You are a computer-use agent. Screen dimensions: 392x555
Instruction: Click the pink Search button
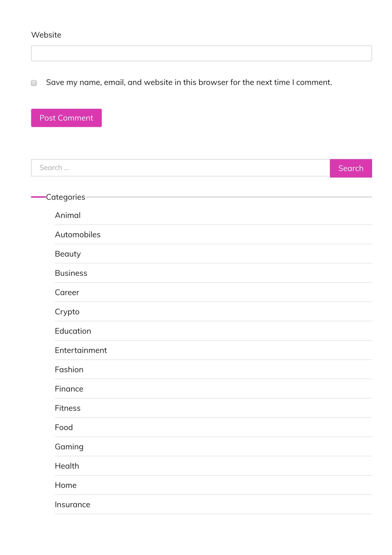(351, 168)
